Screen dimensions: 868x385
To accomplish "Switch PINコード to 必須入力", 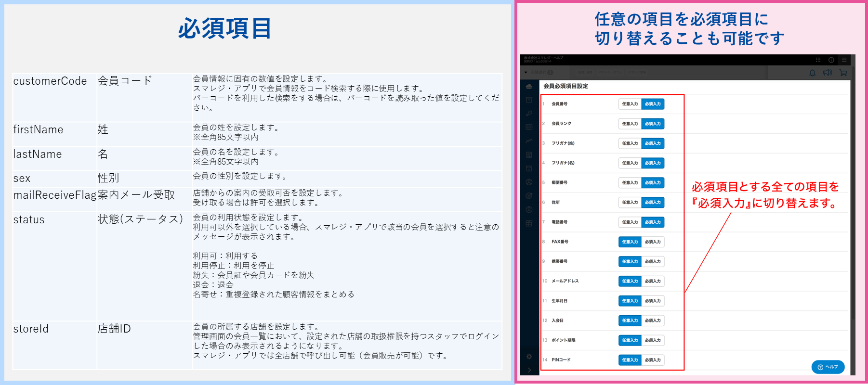I will coord(653,360).
